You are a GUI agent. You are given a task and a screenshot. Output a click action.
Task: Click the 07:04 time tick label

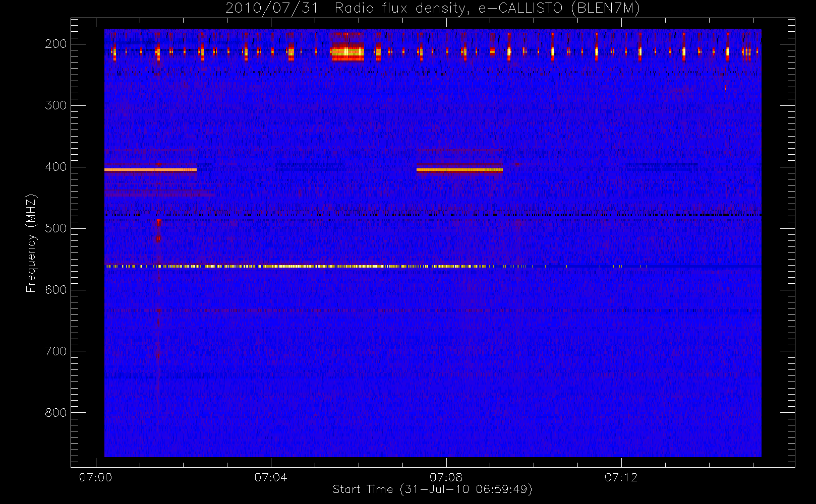pos(271,477)
